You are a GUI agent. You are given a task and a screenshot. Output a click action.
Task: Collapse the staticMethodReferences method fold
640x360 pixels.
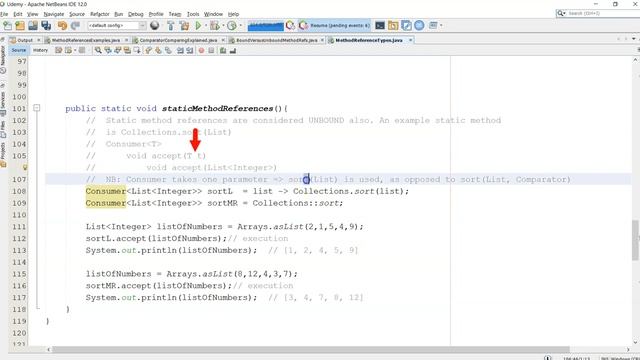point(36,108)
